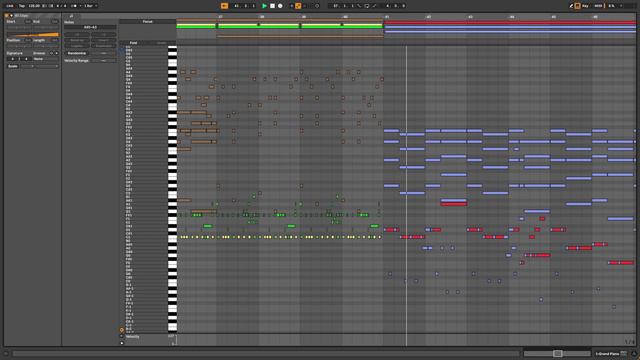
Task: Open the 1 Bar quantization dropdown
Action: click(91, 6)
